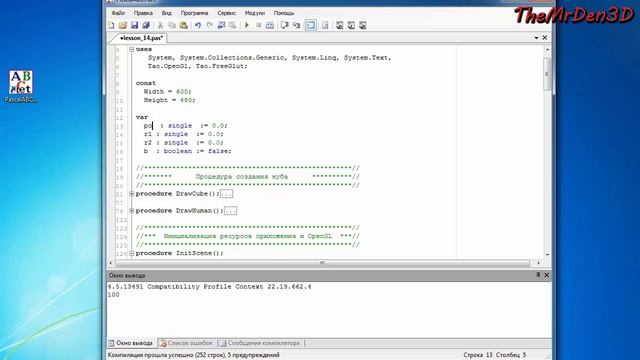This screenshot has height=360, width=640.
Task: Switch to the Список ошибок tab
Action: (x=186, y=343)
